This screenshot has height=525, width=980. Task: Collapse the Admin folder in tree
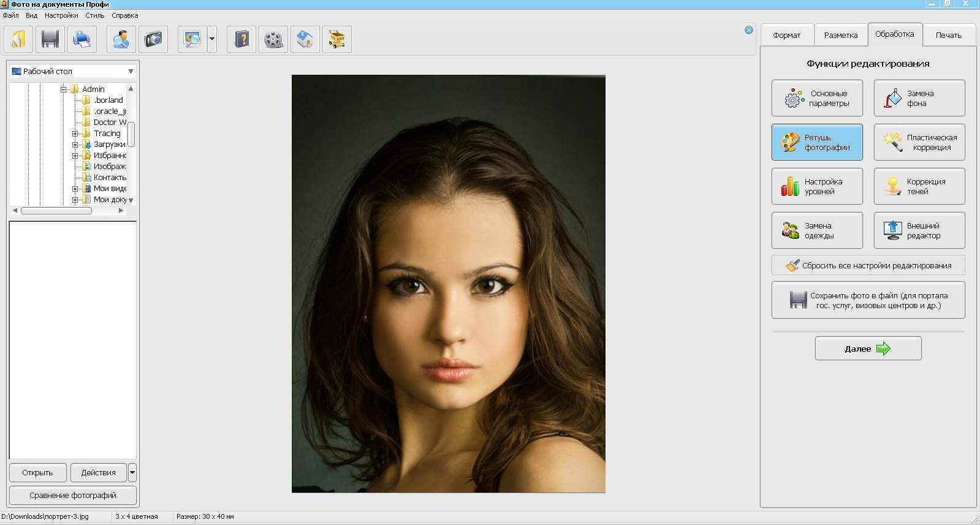tap(63, 89)
